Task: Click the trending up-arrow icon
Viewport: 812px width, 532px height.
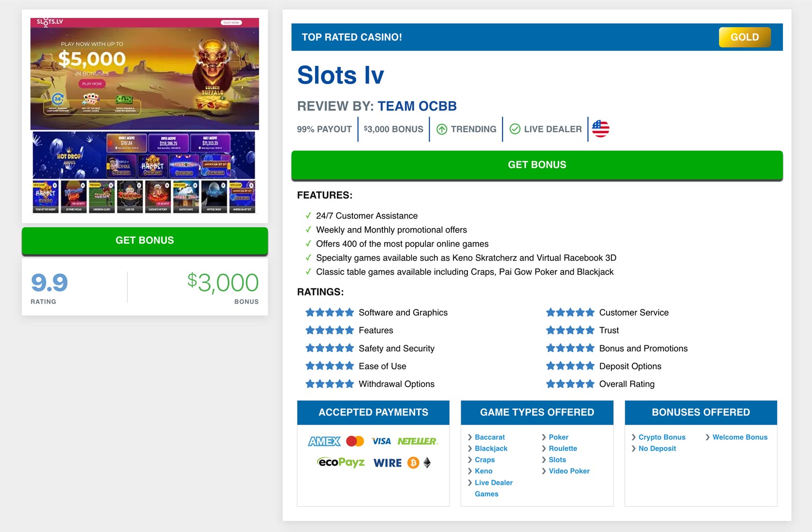Action: click(442, 129)
